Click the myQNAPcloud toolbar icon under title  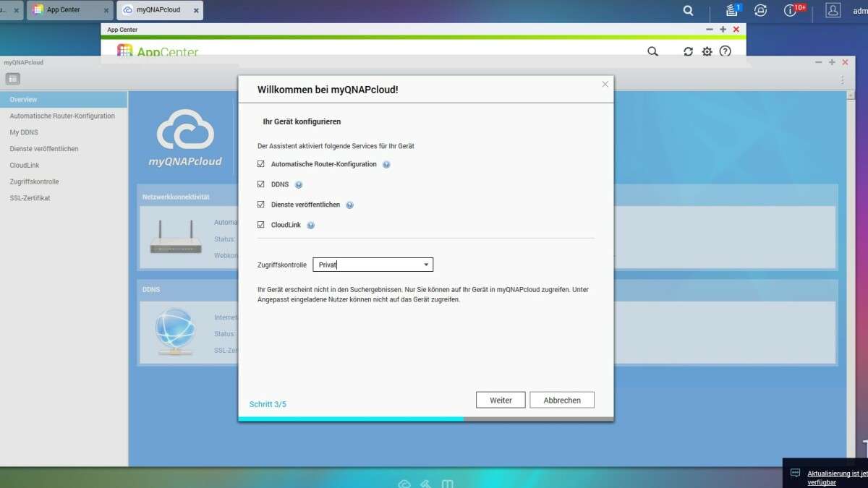(x=13, y=79)
